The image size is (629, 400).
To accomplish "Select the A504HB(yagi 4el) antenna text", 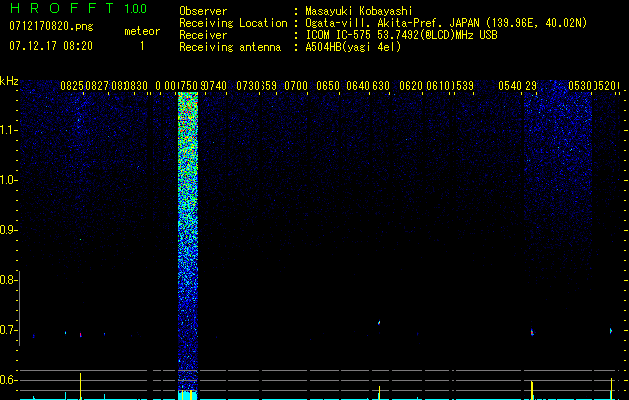I will click(353, 47).
